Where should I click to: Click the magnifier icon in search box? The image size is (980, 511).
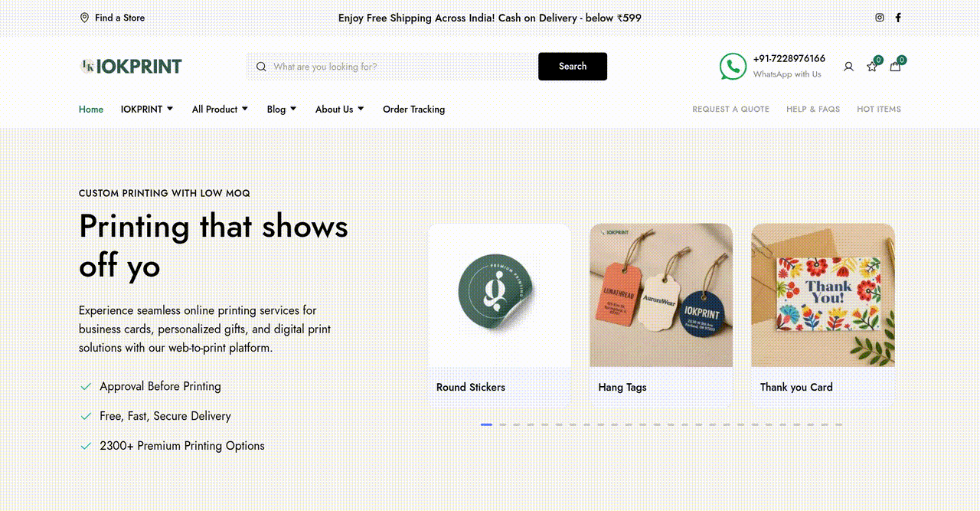click(261, 67)
